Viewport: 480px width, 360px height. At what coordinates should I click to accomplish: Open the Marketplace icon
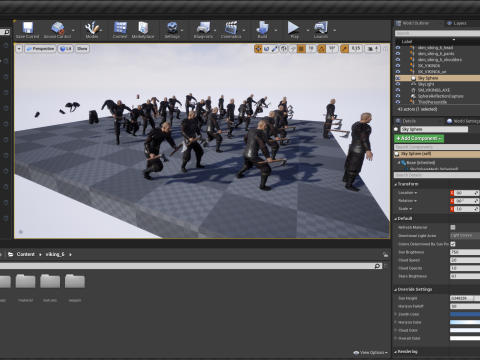143,28
